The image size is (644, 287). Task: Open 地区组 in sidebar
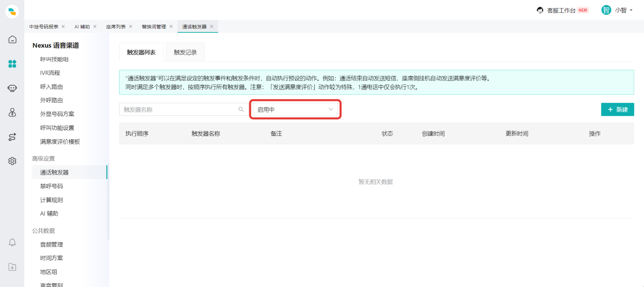tap(48, 271)
